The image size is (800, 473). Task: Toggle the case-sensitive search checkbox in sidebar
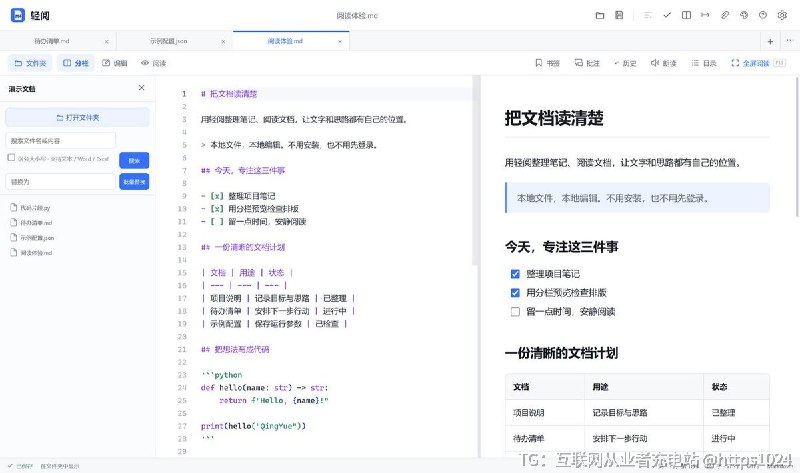coord(11,158)
